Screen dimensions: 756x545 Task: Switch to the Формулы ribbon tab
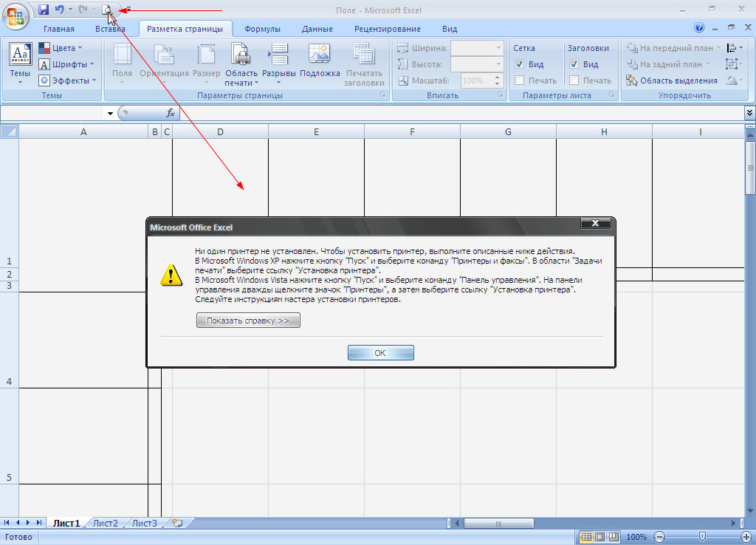pos(262,29)
